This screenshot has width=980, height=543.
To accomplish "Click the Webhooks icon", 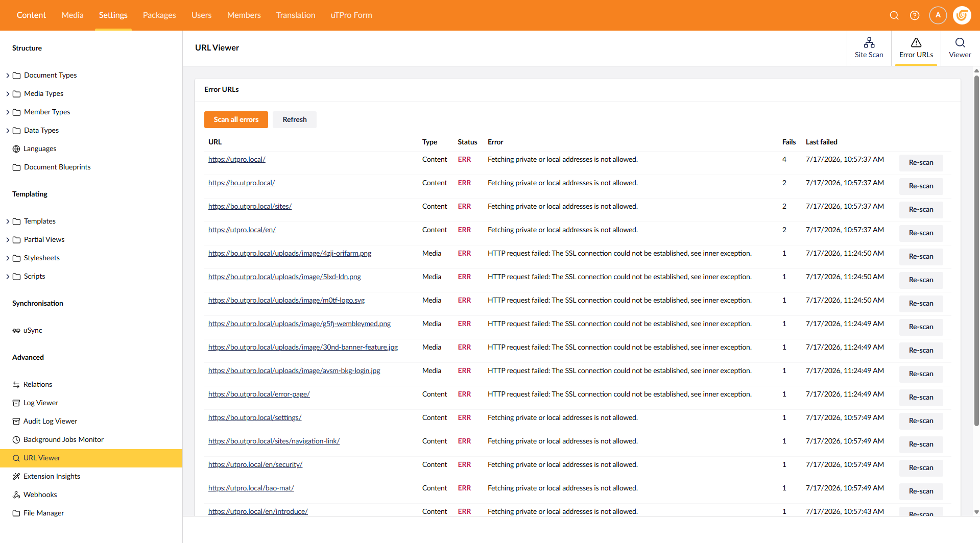I will (16, 495).
